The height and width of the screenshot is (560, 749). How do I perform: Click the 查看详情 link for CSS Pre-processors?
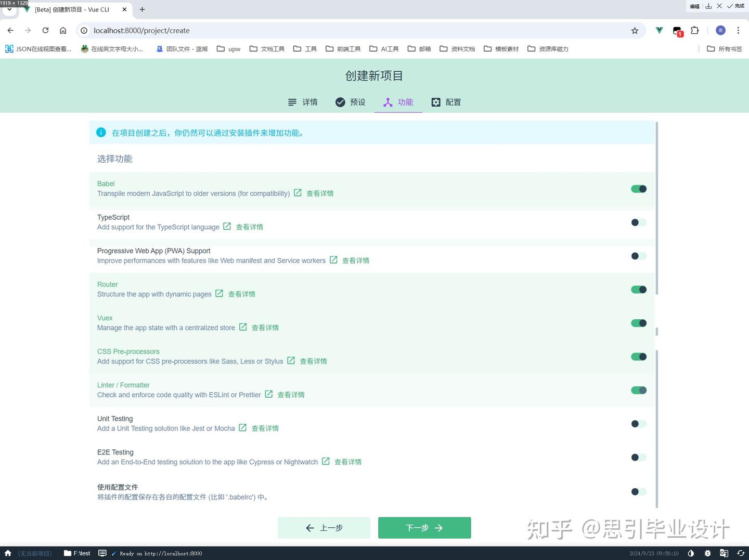(313, 361)
